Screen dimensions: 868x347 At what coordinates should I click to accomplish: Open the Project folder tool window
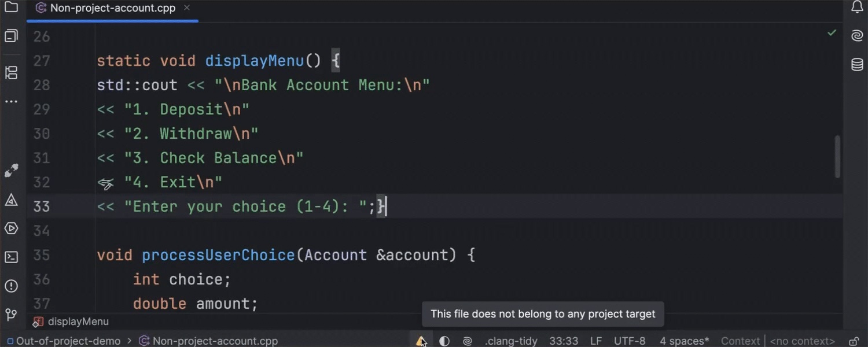click(11, 8)
